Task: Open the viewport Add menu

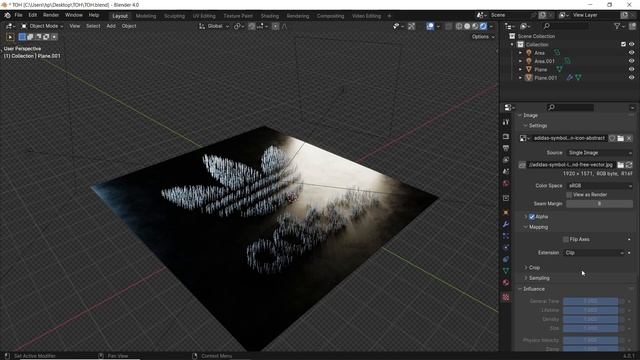Action: point(111,26)
